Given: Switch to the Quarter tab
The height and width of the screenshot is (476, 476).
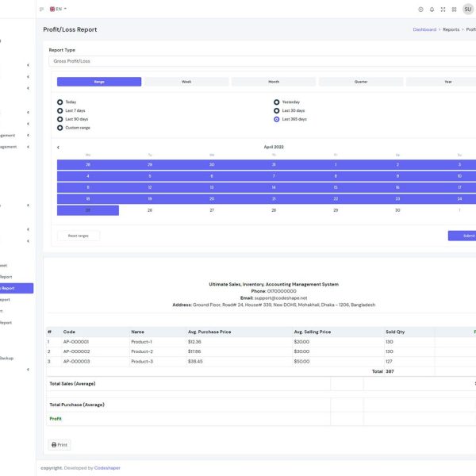Looking at the screenshot, I should 361,82.
